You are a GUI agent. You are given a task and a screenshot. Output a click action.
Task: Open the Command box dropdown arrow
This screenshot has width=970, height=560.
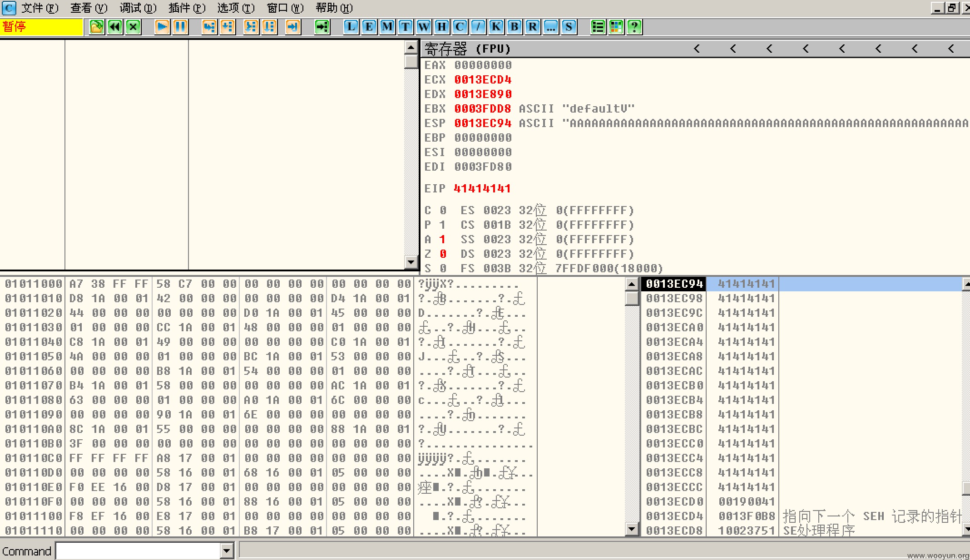click(227, 551)
